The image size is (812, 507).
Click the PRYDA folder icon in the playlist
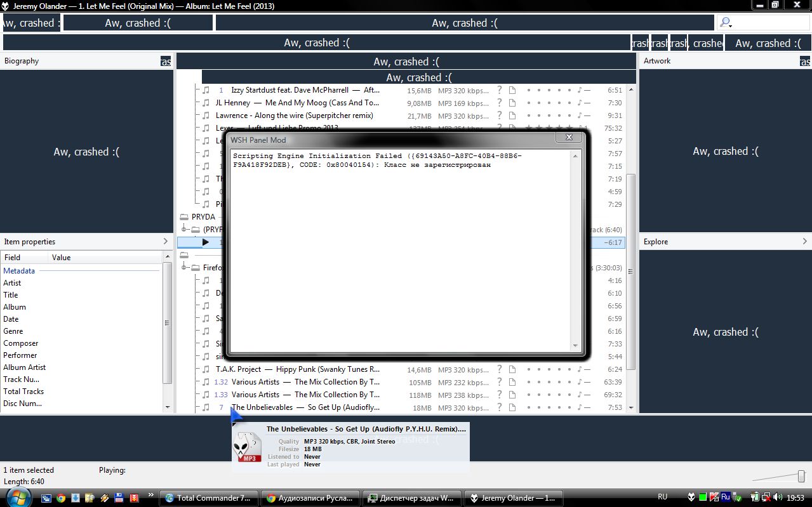coord(184,217)
